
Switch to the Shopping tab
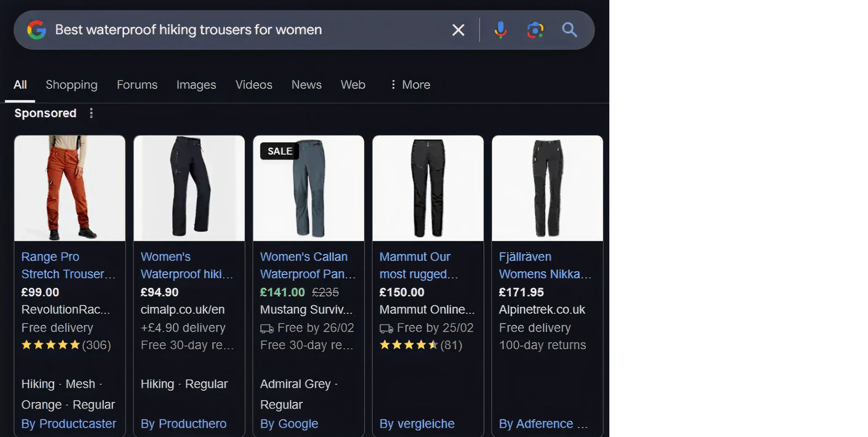pyautogui.click(x=71, y=85)
